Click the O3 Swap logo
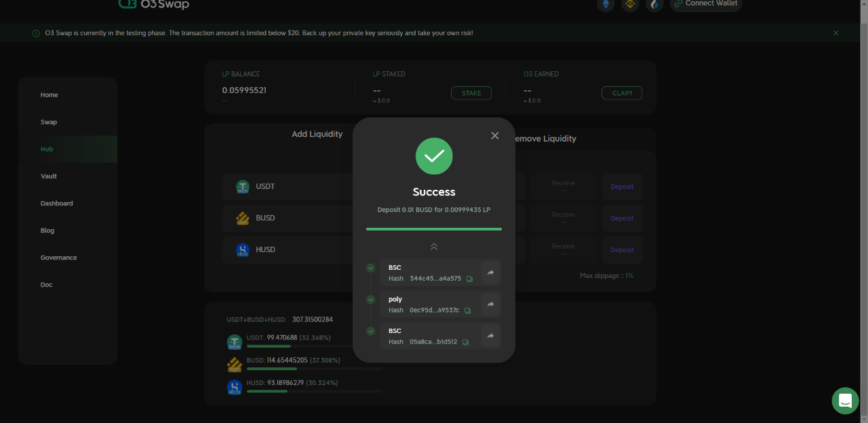868x423 pixels. (154, 4)
